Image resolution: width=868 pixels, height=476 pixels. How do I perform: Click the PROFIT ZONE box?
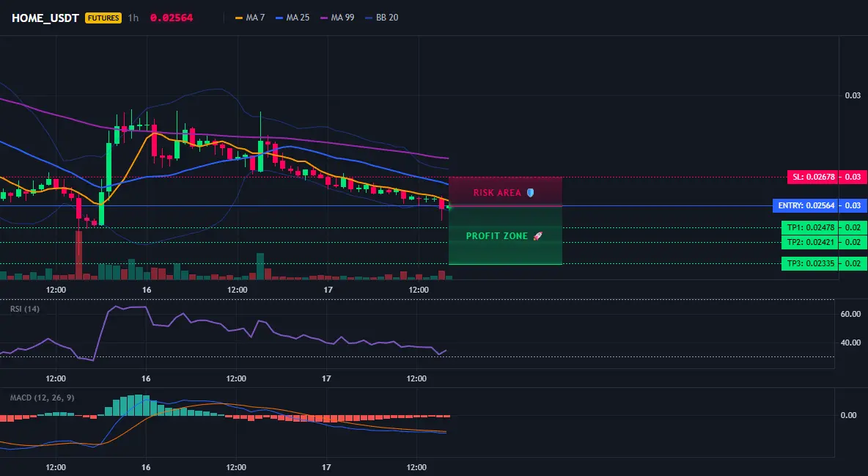click(505, 235)
